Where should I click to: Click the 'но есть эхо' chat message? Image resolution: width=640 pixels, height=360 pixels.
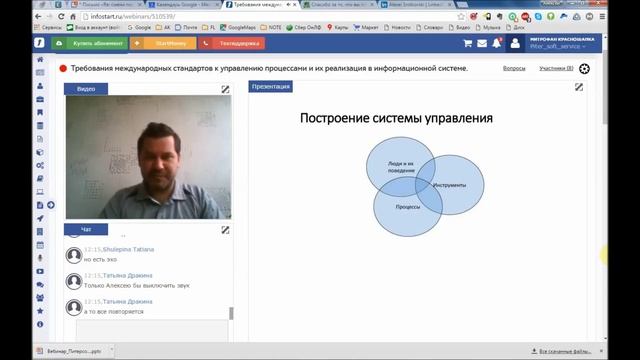pyautogui.click(x=100, y=259)
